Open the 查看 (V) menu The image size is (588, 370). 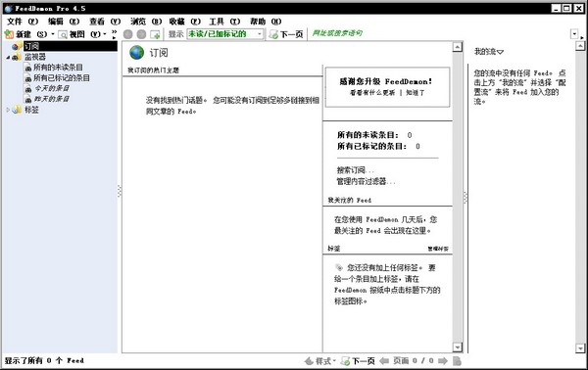[x=105, y=22]
